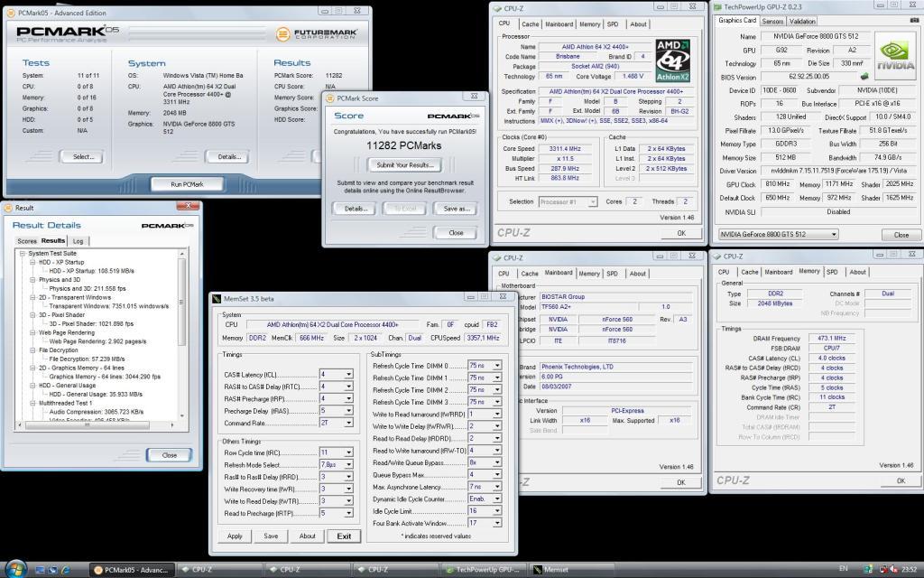Activate PCMark05 taskbar button
This screenshot has height=578, width=924.
click(x=132, y=570)
